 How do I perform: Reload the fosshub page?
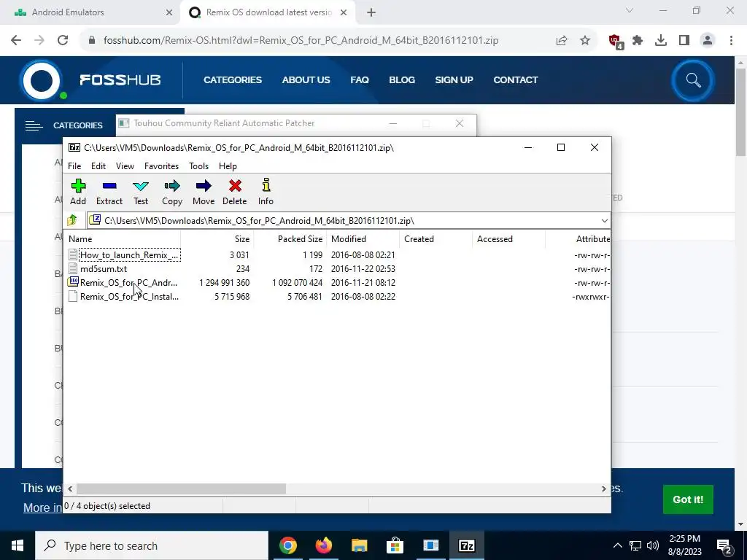click(x=63, y=40)
